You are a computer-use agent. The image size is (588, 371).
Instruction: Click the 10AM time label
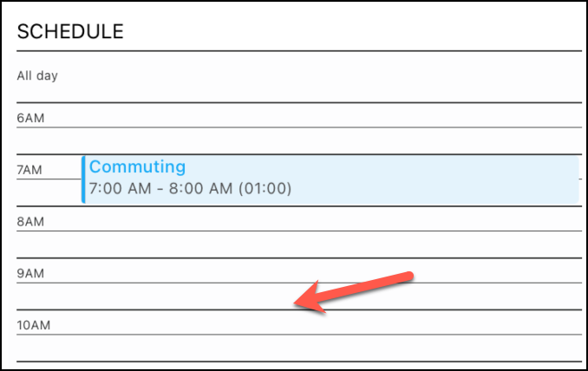coord(33,325)
